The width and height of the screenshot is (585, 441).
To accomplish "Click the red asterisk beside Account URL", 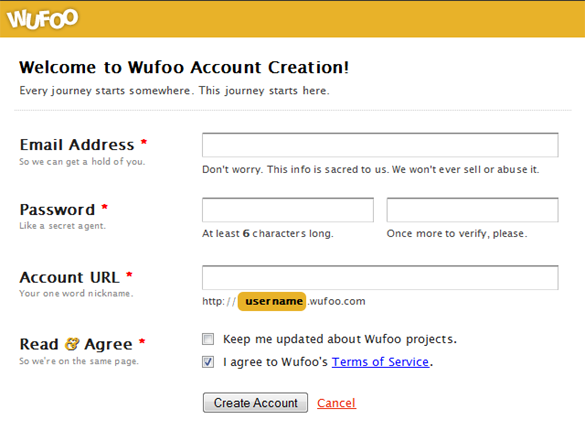I will point(129,275).
